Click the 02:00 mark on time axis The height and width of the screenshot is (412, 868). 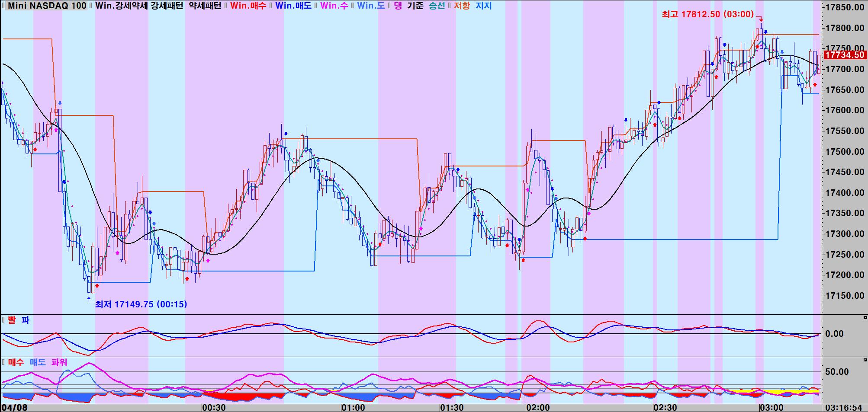tap(538, 408)
